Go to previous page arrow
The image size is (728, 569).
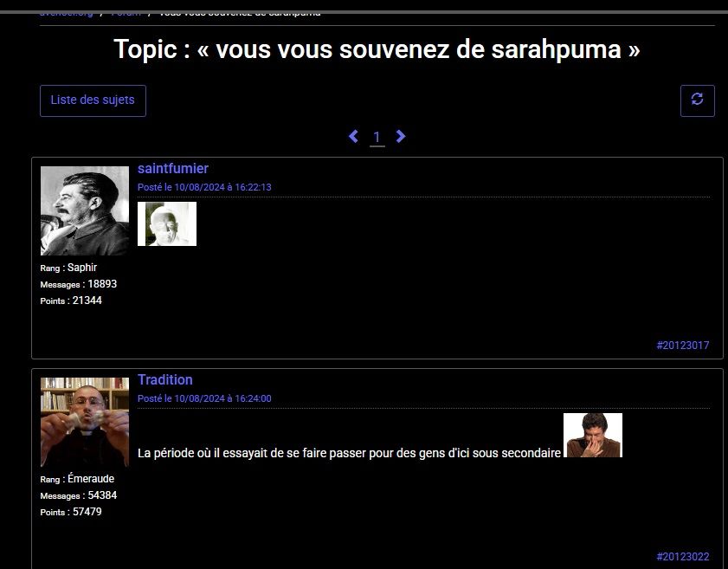pyautogui.click(x=353, y=136)
